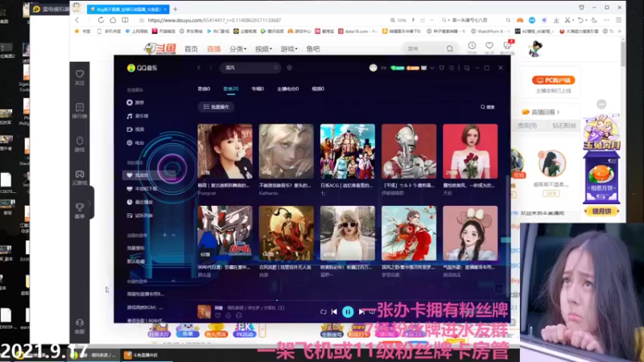644x362 pixels.
Task: Switch to 歌单20 tab
Action: 231,88
